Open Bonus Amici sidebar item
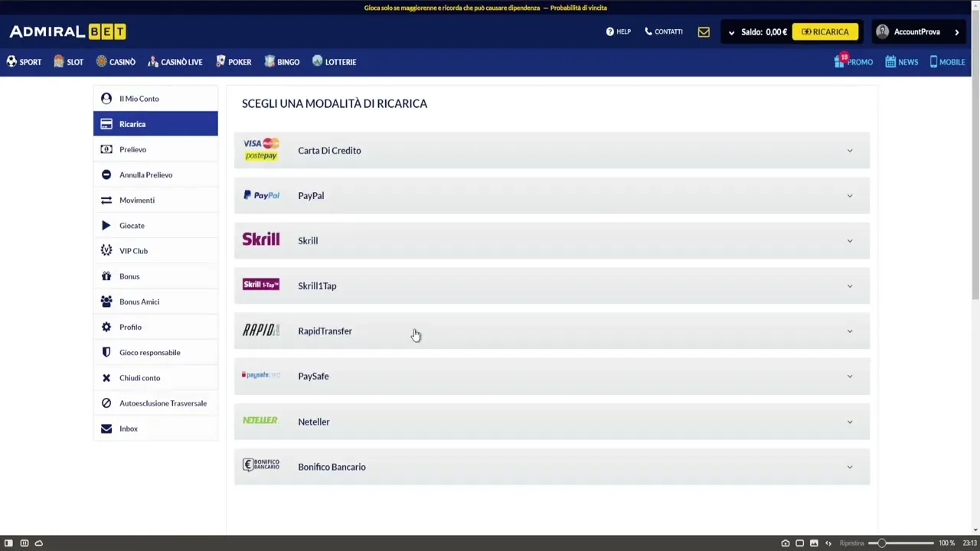The image size is (980, 551). point(155,302)
